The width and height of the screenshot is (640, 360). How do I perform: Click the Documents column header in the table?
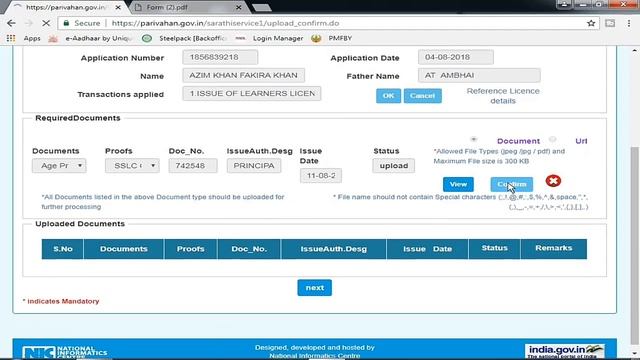click(124, 249)
